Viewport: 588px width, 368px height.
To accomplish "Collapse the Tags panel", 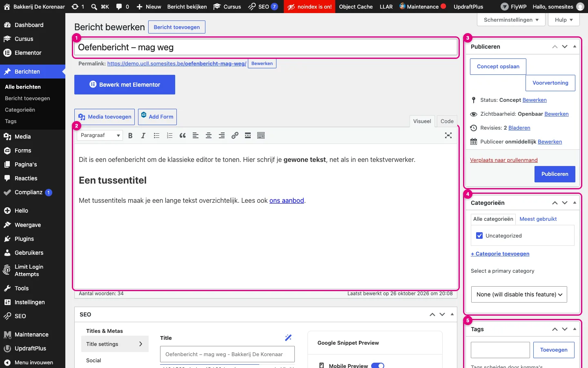I will pos(575,329).
